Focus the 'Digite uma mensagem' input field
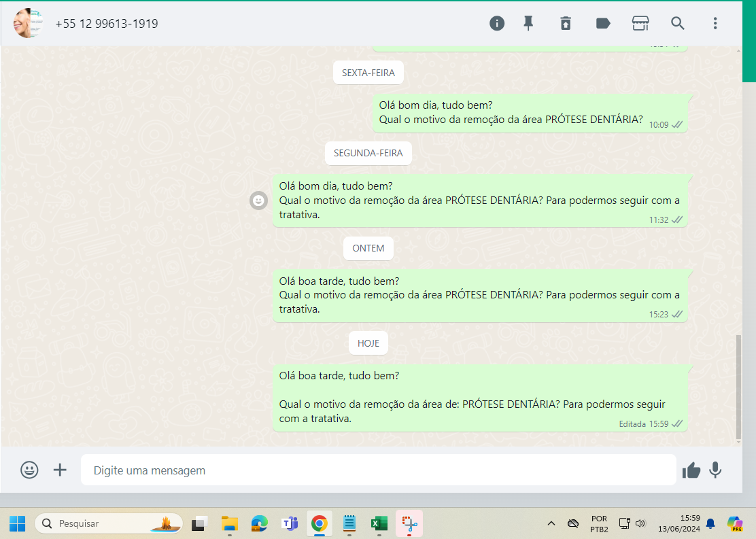 click(x=378, y=470)
